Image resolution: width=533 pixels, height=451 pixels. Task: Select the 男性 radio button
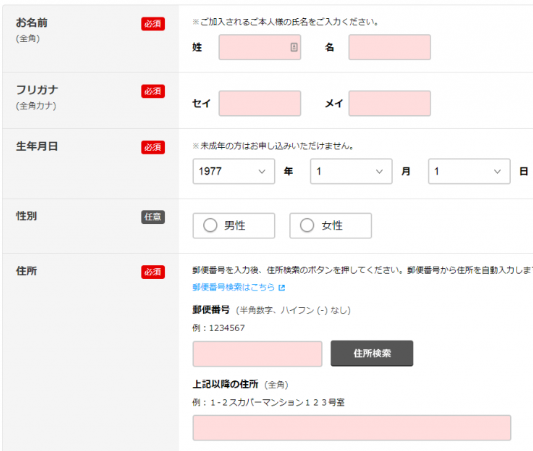click(x=234, y=226)
